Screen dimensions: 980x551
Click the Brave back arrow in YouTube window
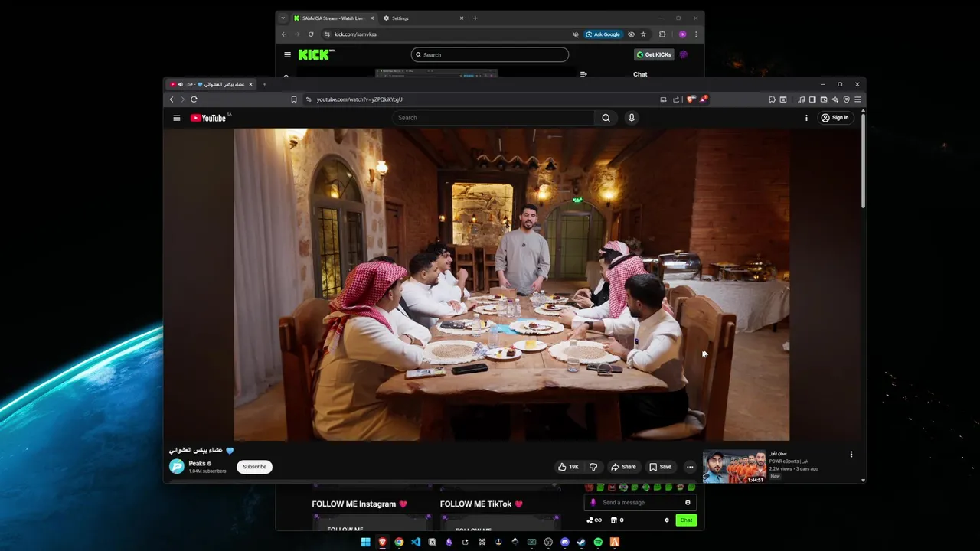click(171, 99)
